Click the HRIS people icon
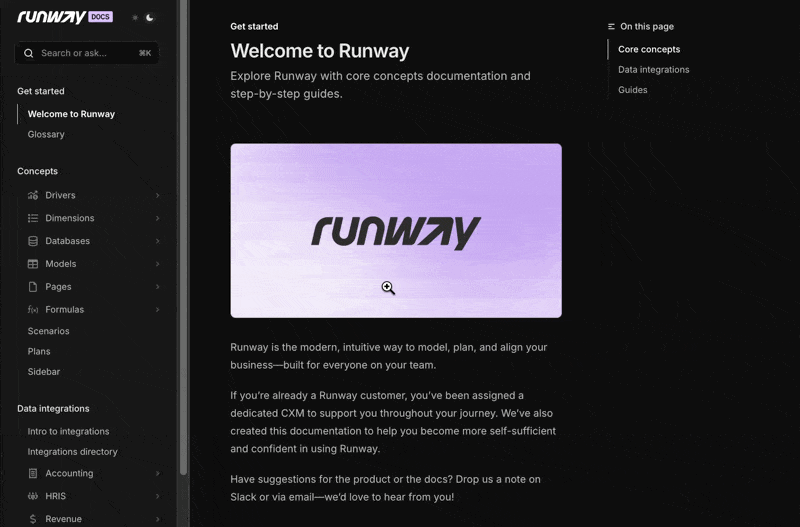Screen dimensions: 800x527 tap(33, 496)
